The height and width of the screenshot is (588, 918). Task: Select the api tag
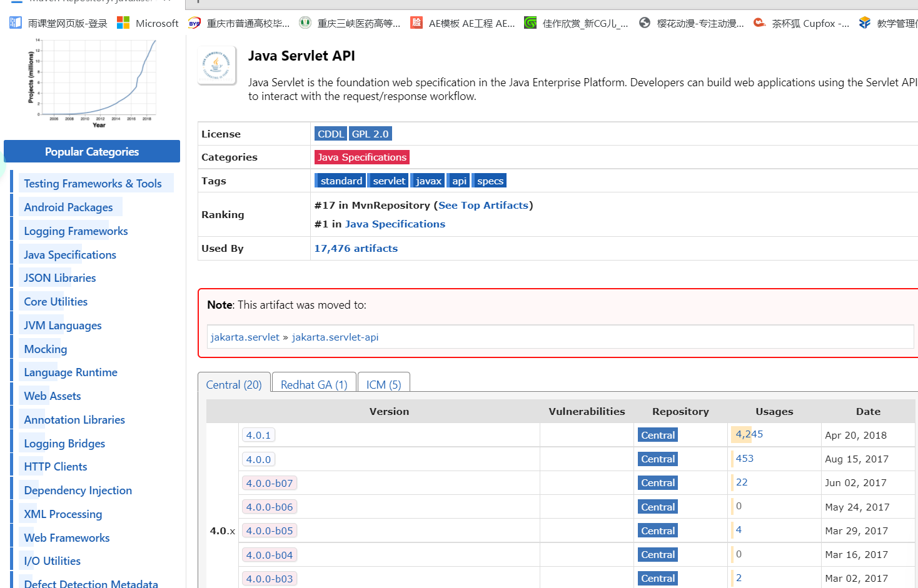[x=459, y=181]
